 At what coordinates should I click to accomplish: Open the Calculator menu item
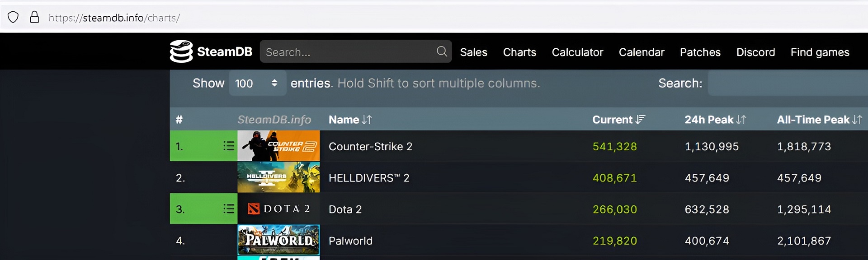(x=577, y=52)
